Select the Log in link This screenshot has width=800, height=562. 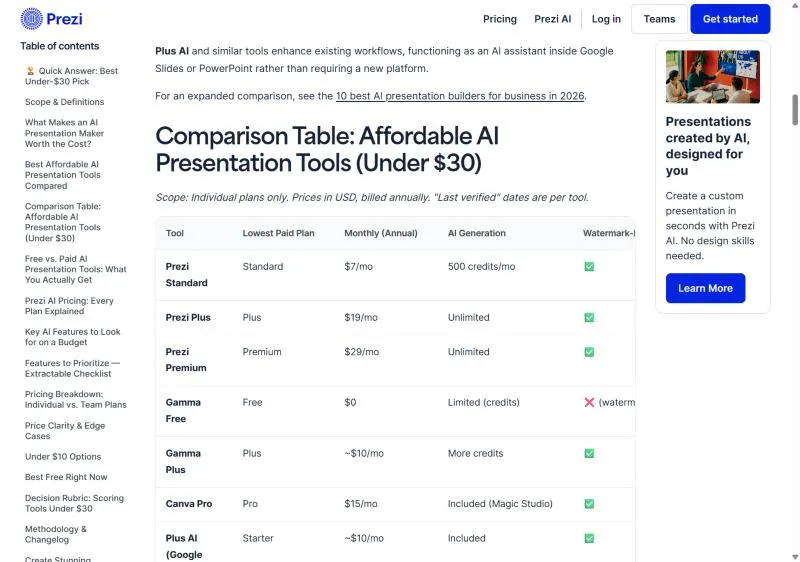click(606, 19)
